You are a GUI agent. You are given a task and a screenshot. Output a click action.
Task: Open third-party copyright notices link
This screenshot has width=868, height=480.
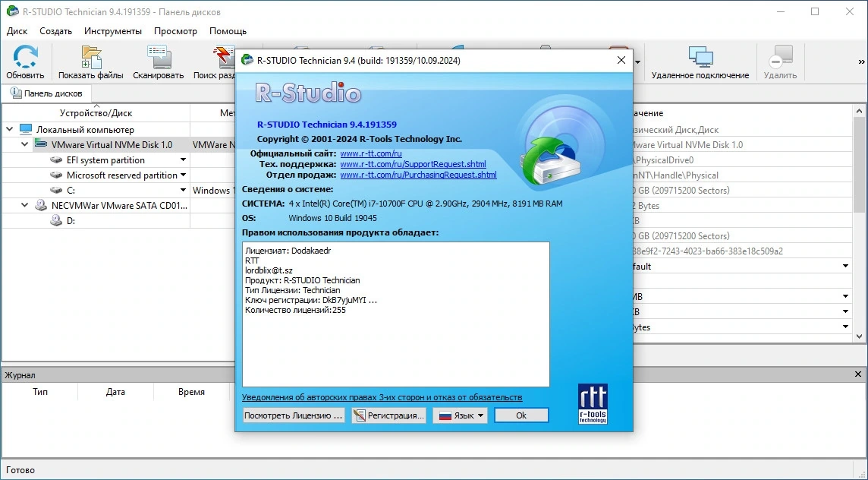pyautogui.click(x=382, y=397)
